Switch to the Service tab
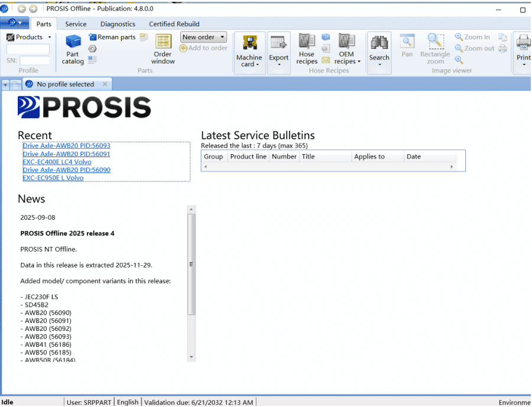Image resolution: width=532 pixels, height=407 pixels. (76, 24)
